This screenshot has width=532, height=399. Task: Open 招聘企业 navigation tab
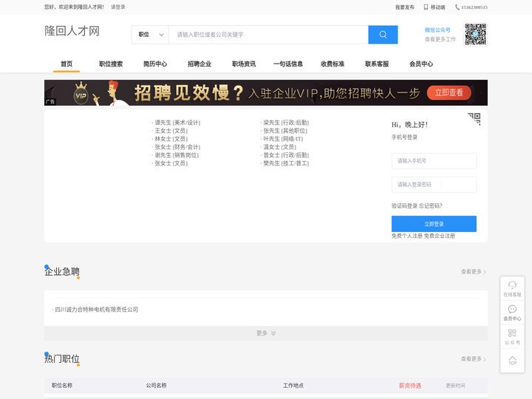199,64
